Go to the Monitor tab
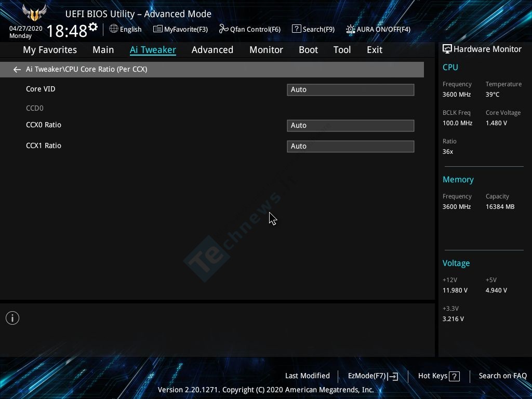532x399 pixels. pos(267,50)
